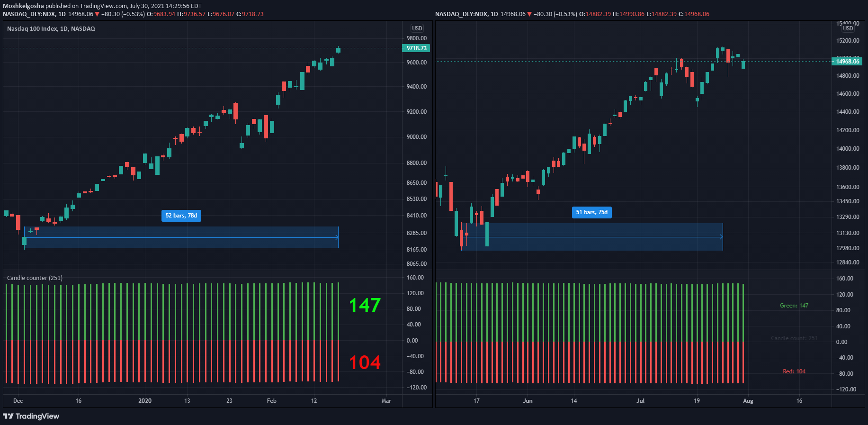Click the 14400.00 price axis level
The image size is (868, 425).
(848, 112)
